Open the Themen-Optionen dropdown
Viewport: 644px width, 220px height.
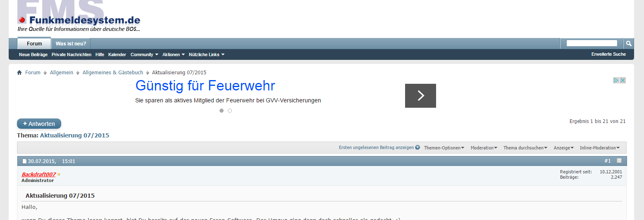pos(444,148)
